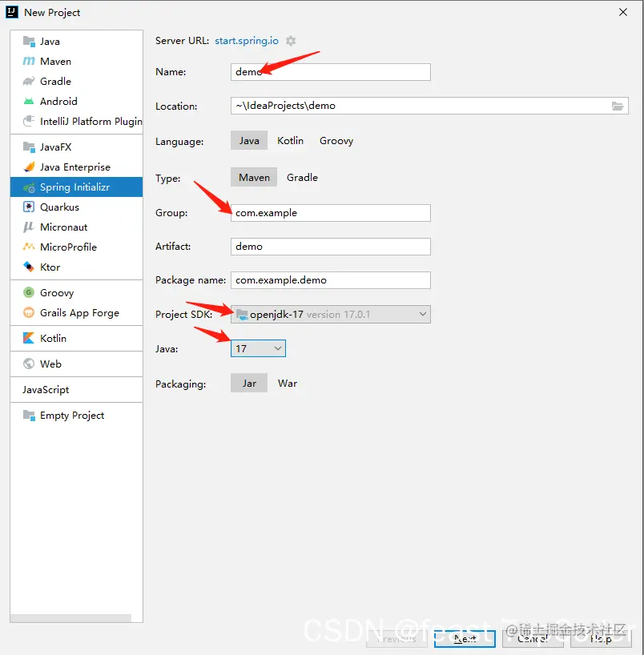This screenshot has width=644, height=655.
Task: Click the Gradle elephant icon
Action: point(29,81)
